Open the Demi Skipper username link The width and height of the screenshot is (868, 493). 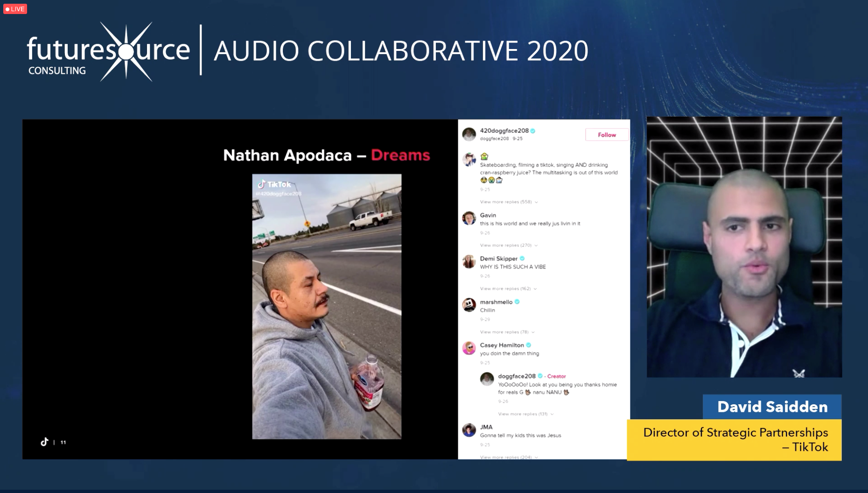point(499,259)
